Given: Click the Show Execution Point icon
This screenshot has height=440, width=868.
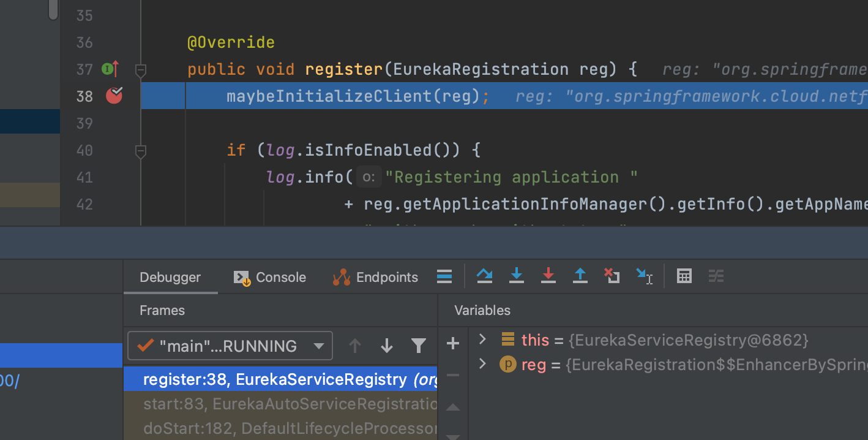Looking at the screenshot, I should tap(444, 276).
